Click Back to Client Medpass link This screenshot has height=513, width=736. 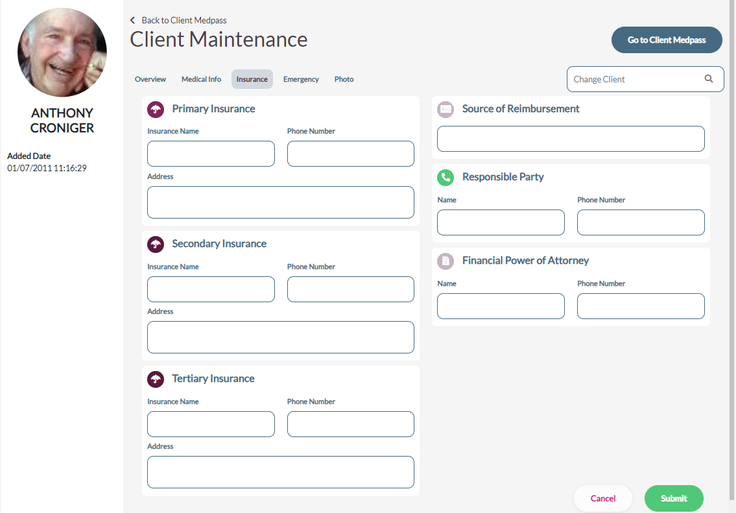tap(184, 20)
